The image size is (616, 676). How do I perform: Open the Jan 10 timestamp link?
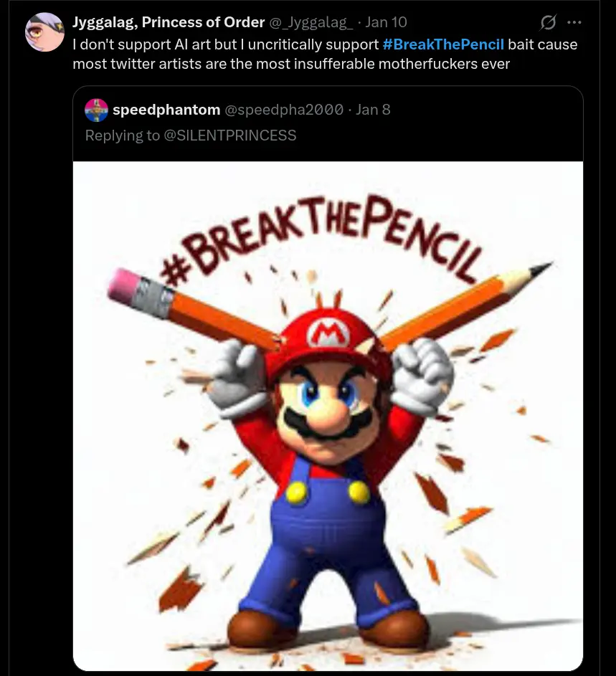point(386,22)
